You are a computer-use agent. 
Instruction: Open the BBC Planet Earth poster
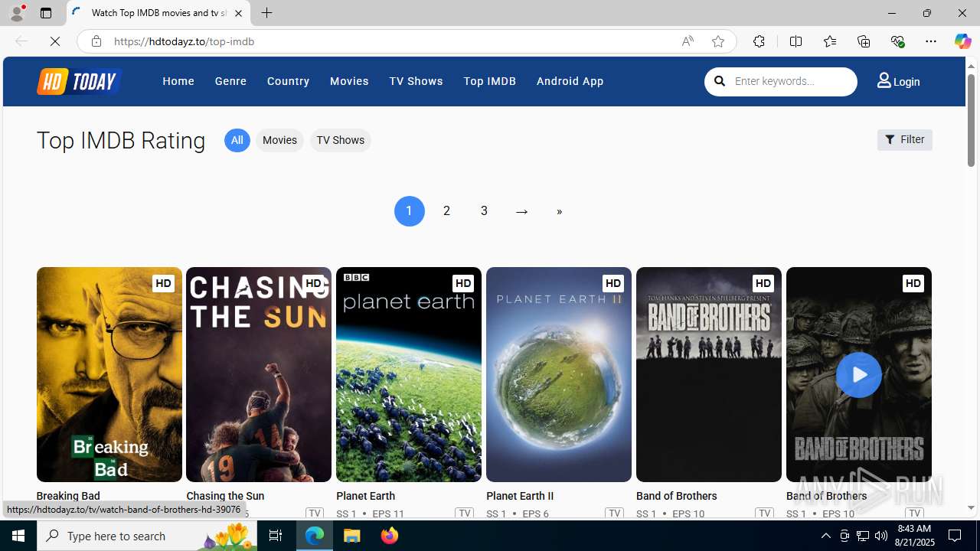click(409, 374)
